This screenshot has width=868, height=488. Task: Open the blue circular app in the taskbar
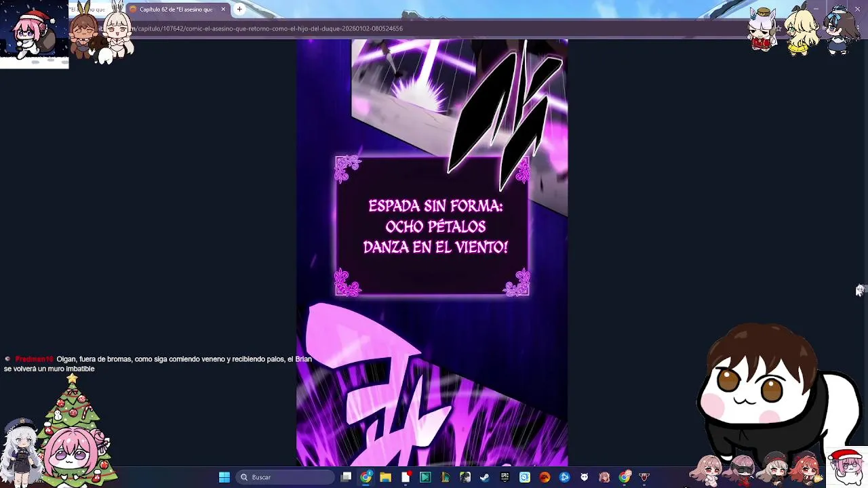(x=564, y=477)
